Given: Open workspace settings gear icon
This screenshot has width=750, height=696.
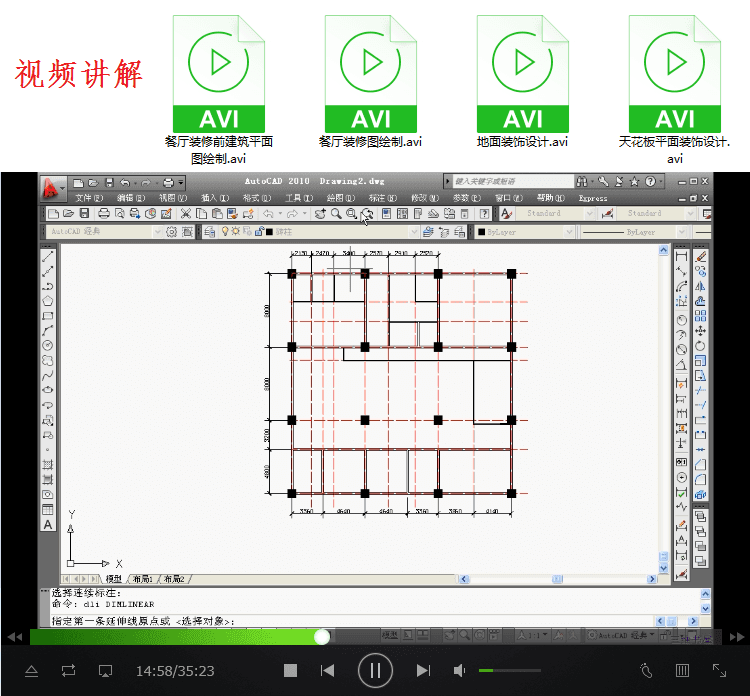Looking at the screenshot, I should (x=172, y=232).
